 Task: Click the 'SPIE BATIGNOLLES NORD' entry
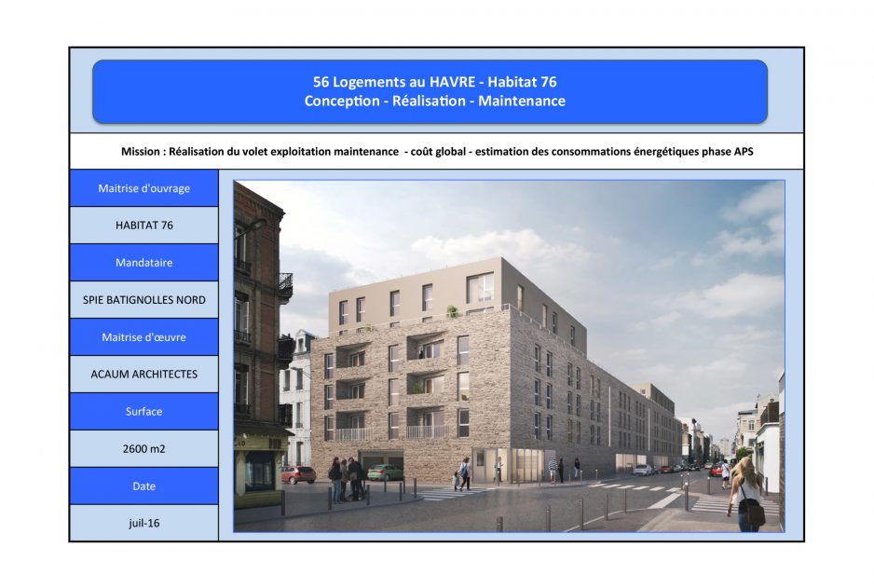pyautogui.click(x=143, y=299)
